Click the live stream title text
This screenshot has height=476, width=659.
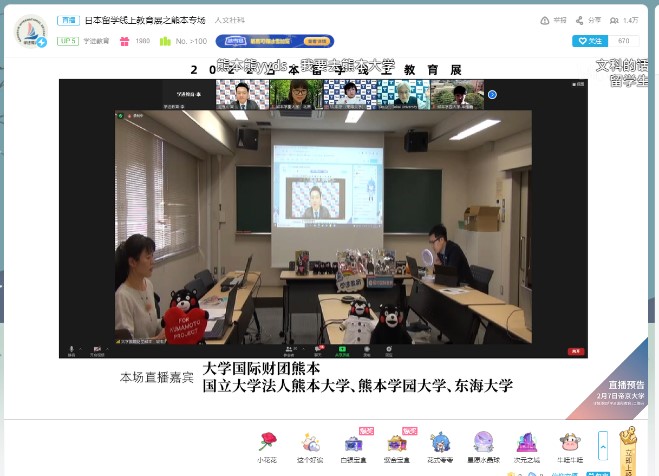[145, 20]
